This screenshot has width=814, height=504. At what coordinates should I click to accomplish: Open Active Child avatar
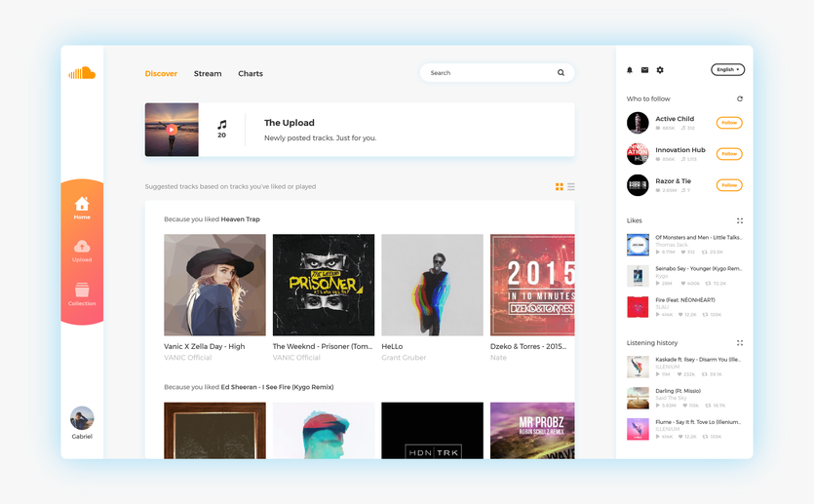[x=638, y=123]
